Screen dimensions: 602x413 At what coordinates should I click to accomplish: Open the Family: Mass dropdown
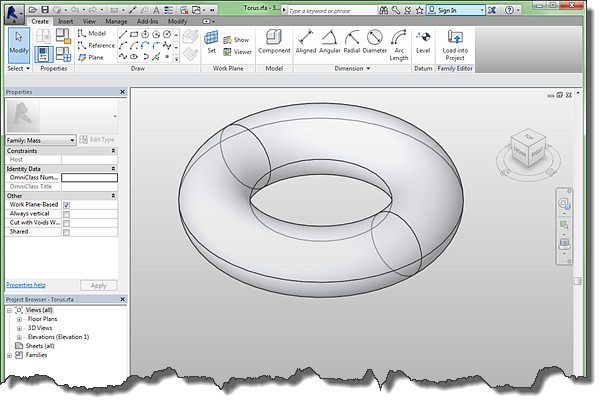pos(41,140)
